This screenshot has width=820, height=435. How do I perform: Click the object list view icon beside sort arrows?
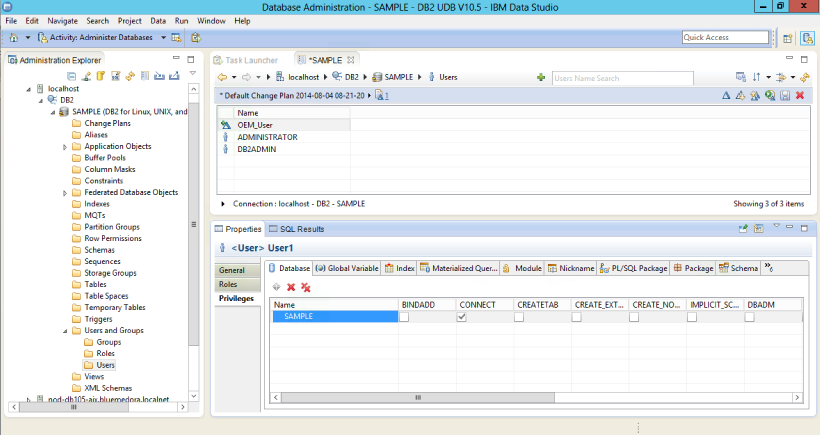pos(741,77)
